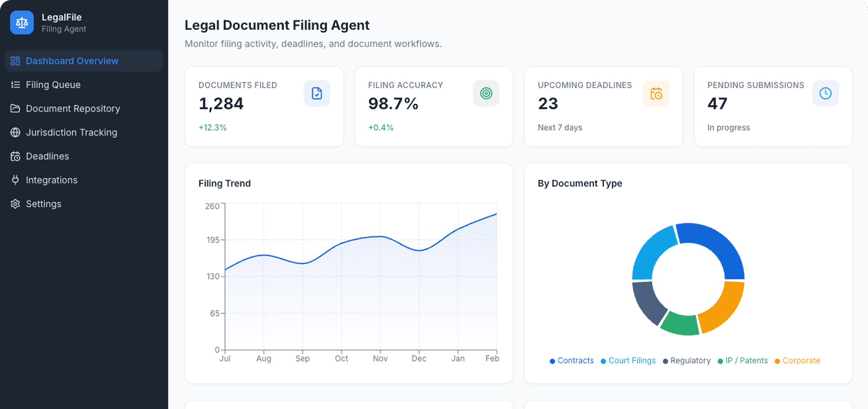Navigate to Jurisdiction Tracking

pyautogui.click(x=84, y=132)
